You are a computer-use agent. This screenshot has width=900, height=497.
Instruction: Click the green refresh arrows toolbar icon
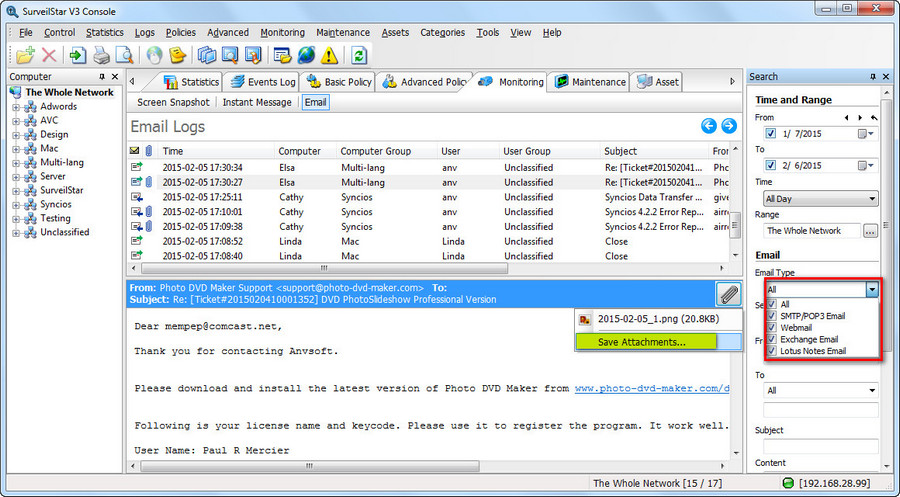pos(359,55)
